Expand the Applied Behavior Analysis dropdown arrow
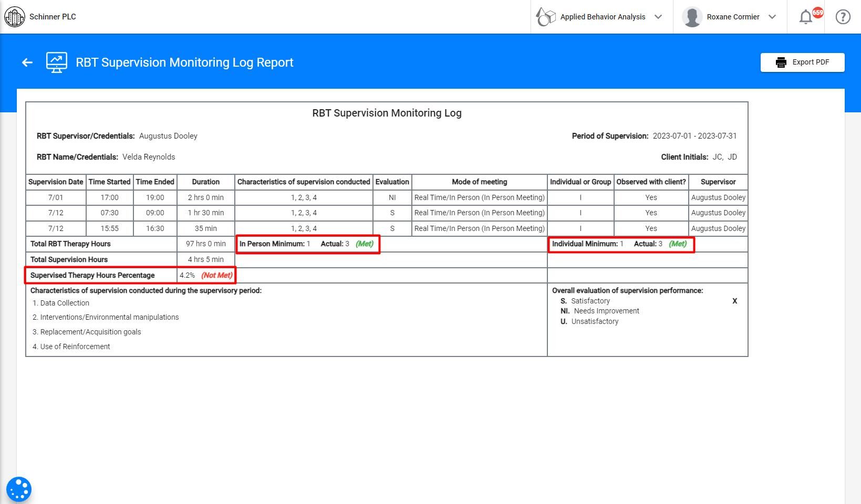 point(658,17)
